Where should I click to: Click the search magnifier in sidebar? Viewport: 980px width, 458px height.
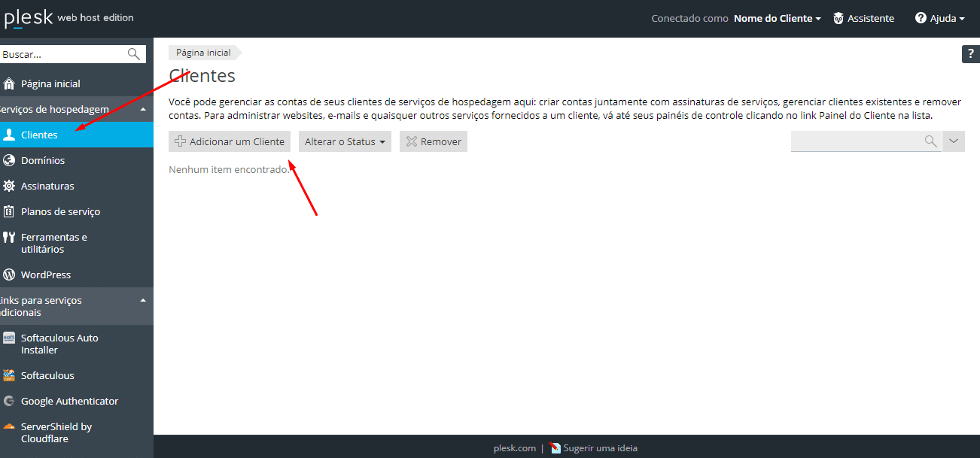[x=134, y=53]
